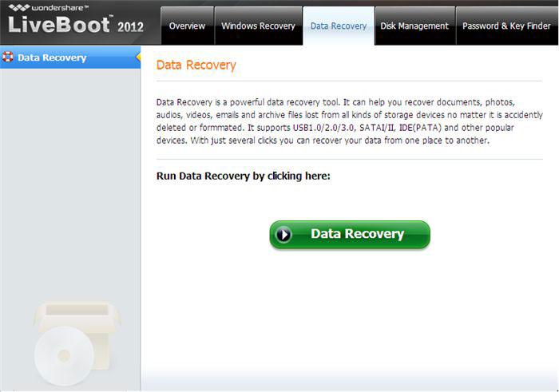Switch to the Windows Recovery tab
This screenshot has width=559, height=392.
[x=258, y=26]
